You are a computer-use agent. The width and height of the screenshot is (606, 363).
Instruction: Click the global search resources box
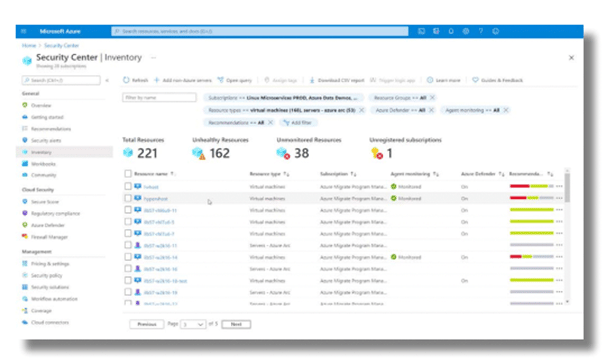(260, 31)
